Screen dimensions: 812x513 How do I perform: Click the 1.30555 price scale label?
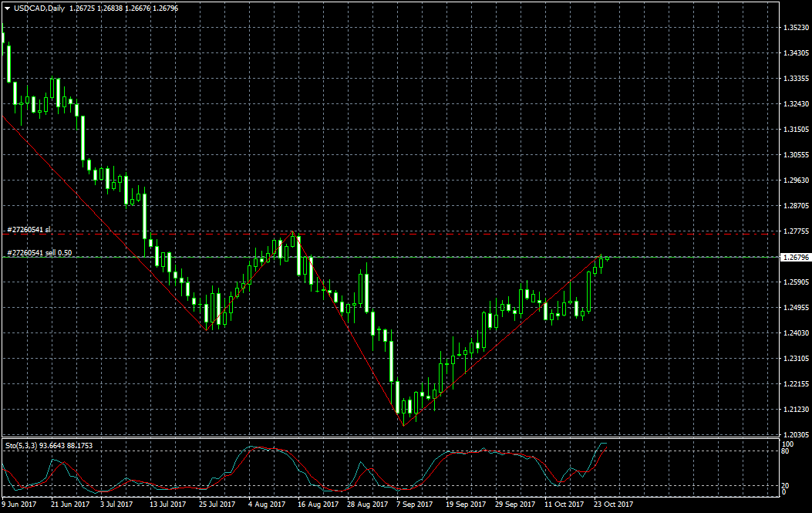point(795,155)
